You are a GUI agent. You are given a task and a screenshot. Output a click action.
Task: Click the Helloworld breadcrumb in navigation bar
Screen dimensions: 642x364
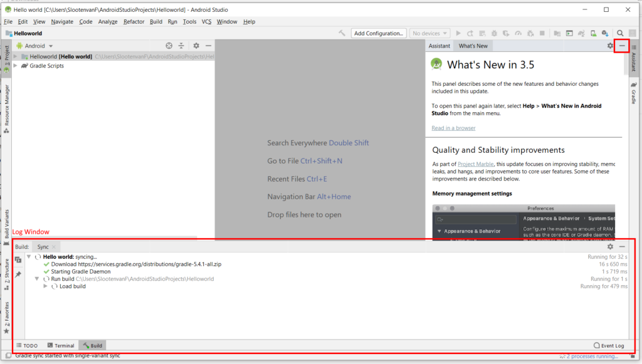tap(24, 34)
